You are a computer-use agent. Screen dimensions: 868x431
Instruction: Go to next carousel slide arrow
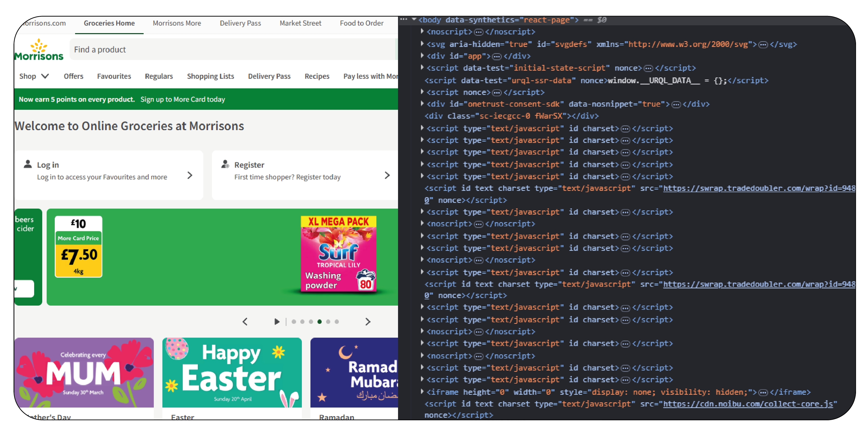(x=368, y=321)
